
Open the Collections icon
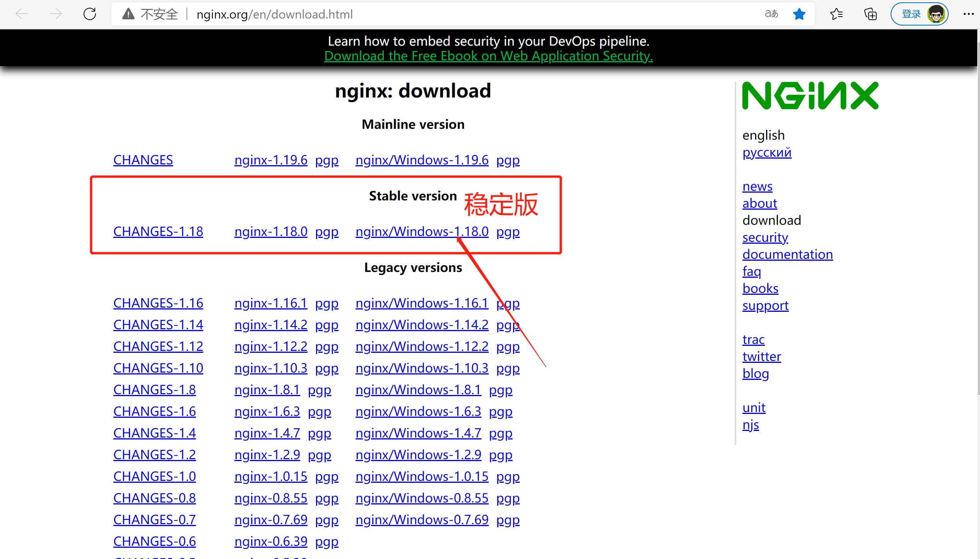point(870,14)
